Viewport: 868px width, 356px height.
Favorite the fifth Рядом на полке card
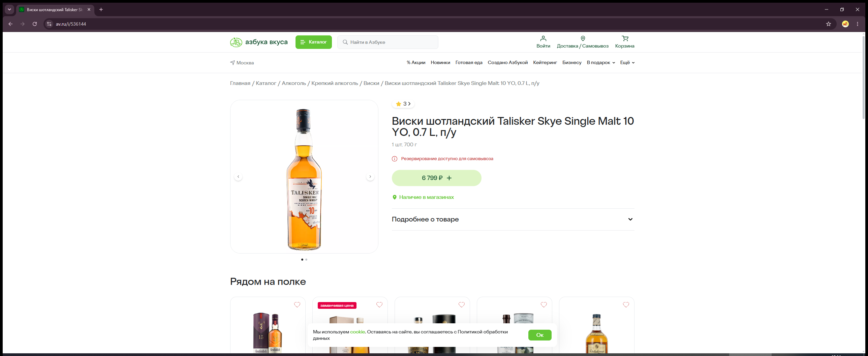pyautogui.click(x=626, y=305)
